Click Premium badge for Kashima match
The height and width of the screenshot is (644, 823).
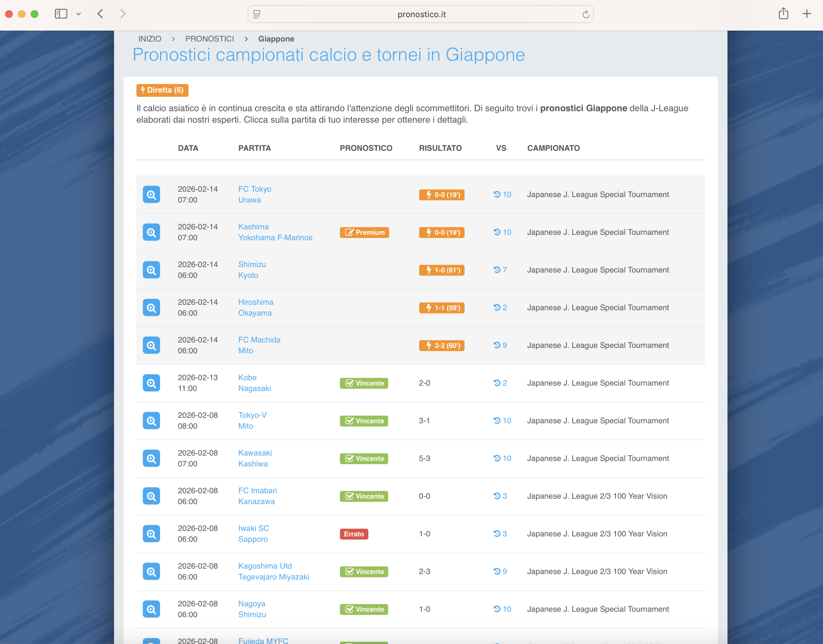click(x=364, y=232)
